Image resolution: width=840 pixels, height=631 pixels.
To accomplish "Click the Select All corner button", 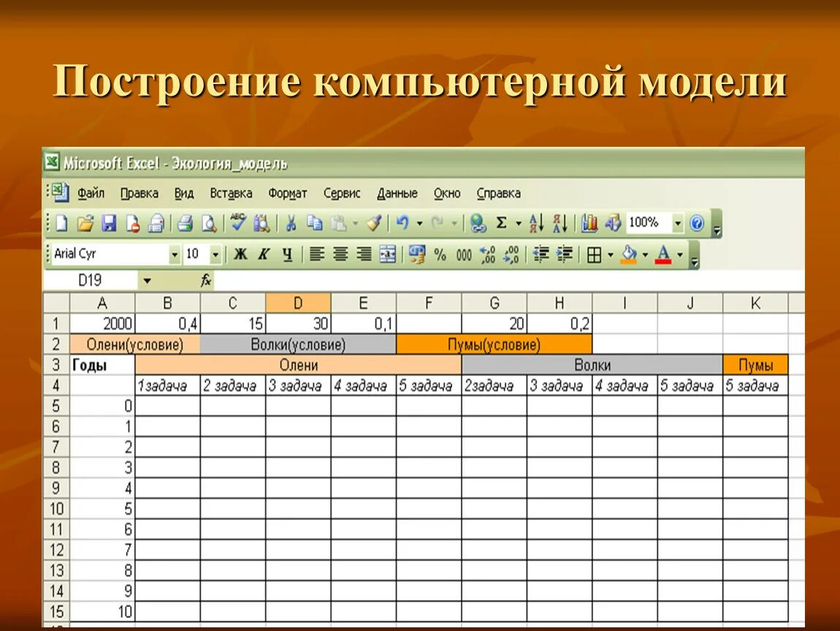I will (56, 303).
